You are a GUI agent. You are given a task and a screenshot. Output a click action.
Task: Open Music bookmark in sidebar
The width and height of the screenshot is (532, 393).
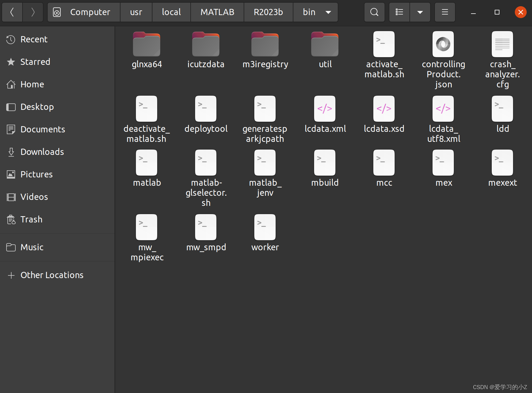(x=57, y=247)
